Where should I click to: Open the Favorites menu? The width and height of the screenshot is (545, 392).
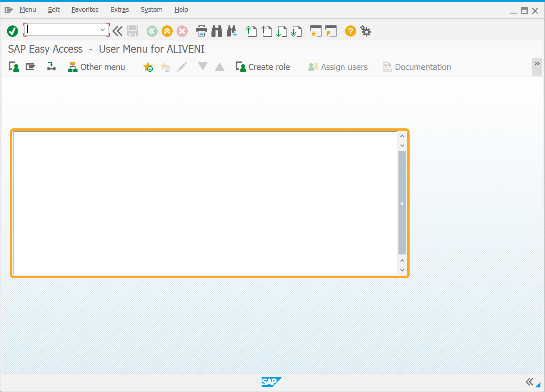click(85, 10)
